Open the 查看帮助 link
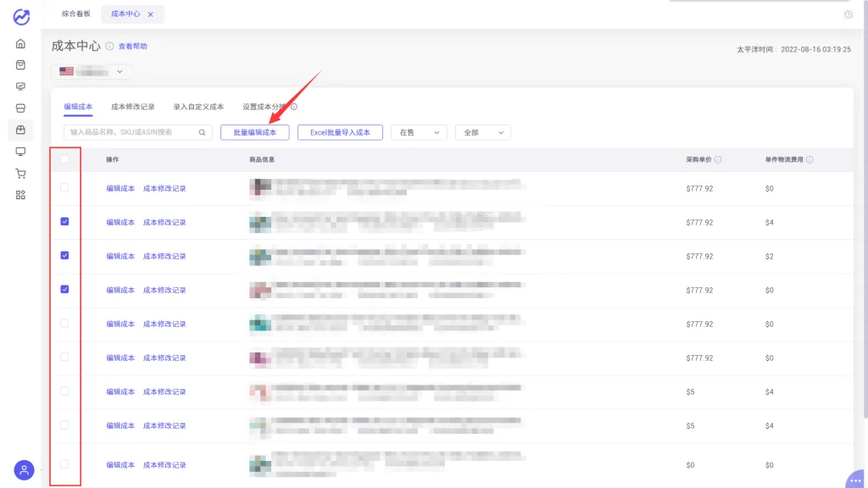 pyautogui.click(x=133, y=47)
